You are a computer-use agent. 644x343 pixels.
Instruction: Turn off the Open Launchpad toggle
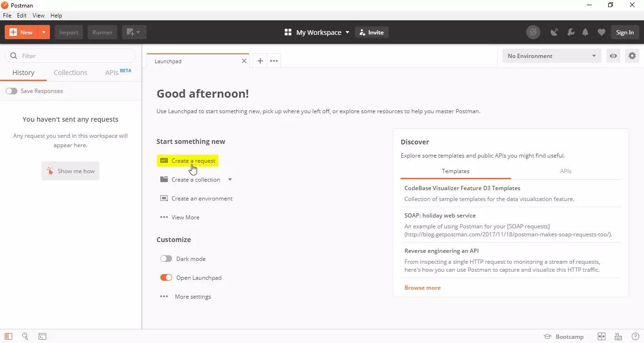pyautogui.click(x=166, y=277)
